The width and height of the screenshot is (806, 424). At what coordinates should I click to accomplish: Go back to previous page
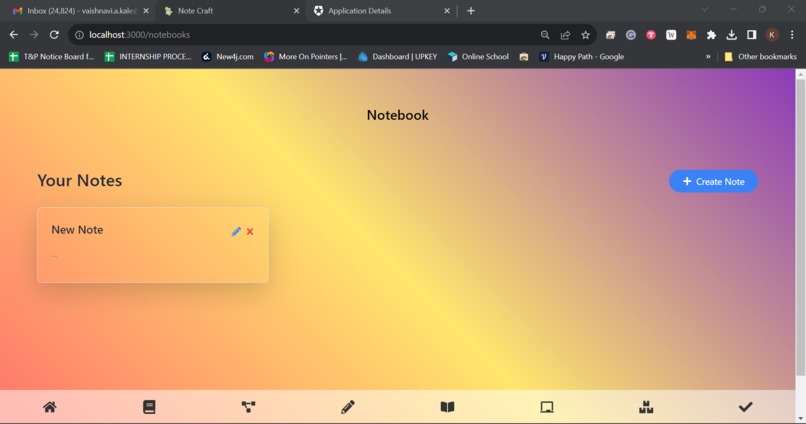click(x=14, y=35)
